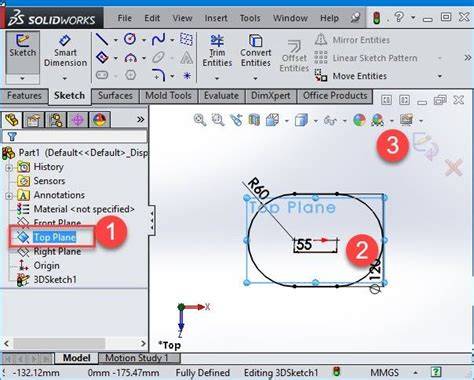Select the Line sketch tool
The width and height of the screenshot is (474, 380).
(102, 40)
